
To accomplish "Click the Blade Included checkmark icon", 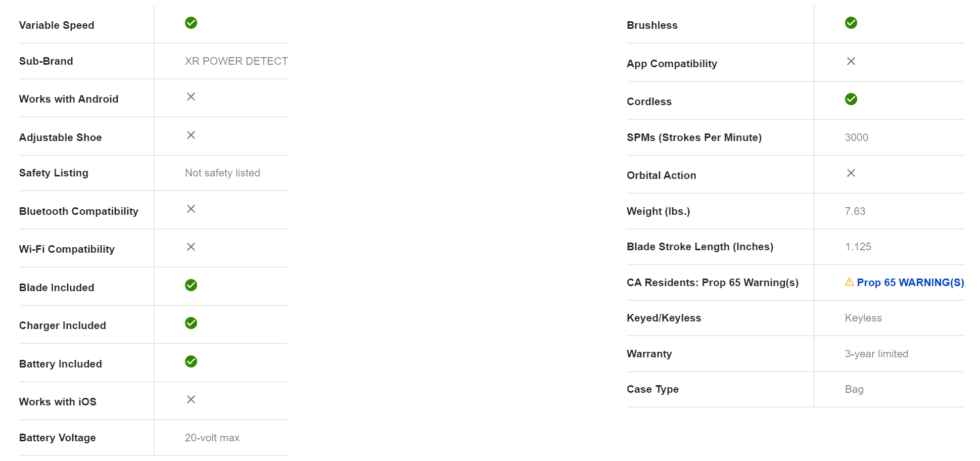I will [x=191, y=285].
